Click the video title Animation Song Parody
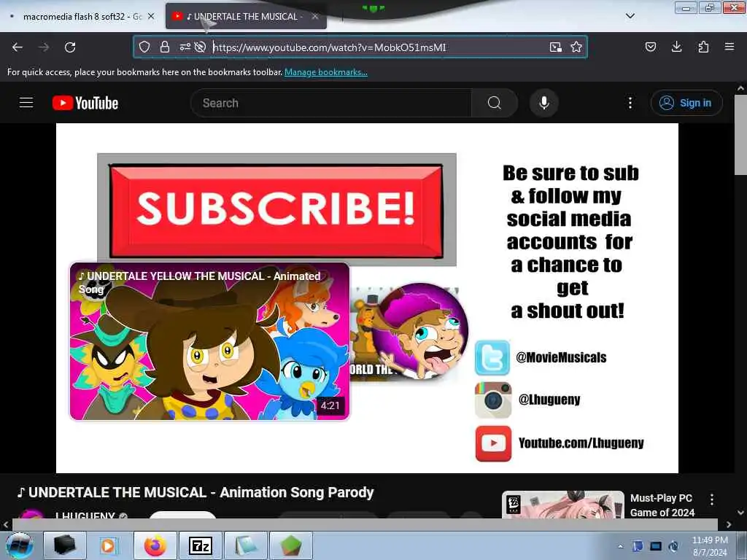This screenshot has height=560, width=747. pos(196,492)
